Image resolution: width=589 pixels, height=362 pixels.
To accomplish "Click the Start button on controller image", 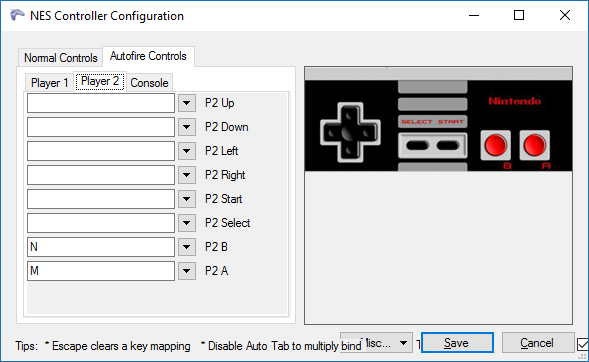I will [x=448, y=145].
